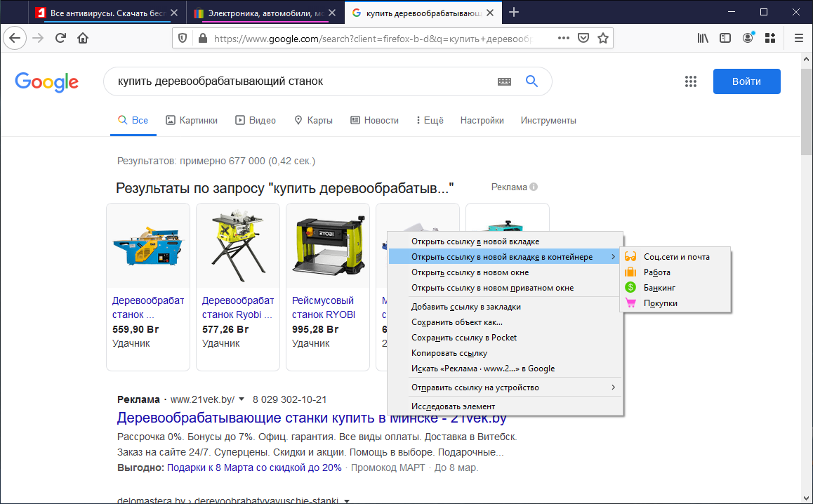Close the active Google search tab
This screenshot has height=504, width=813.
(x=491, y=13)
